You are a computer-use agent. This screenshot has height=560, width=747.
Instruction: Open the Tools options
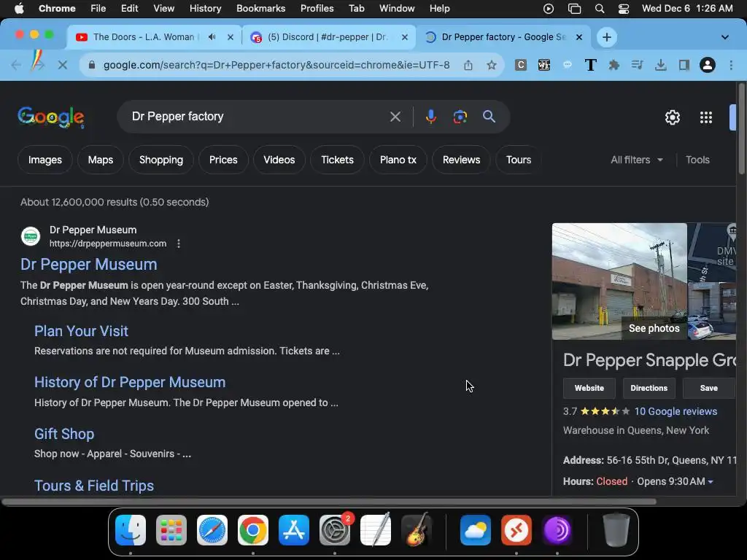(697, 160)
